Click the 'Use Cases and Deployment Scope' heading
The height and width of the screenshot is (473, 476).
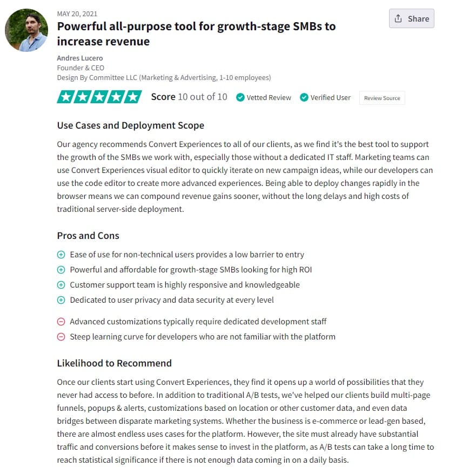[130, 125]
